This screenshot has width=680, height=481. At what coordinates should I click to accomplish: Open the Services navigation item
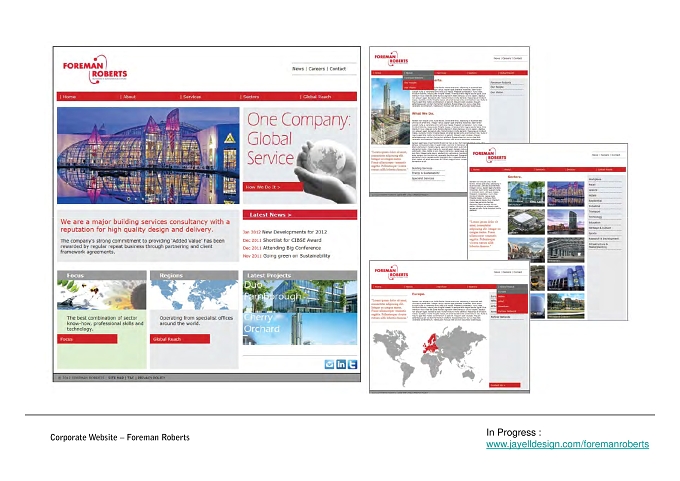pyautogui.click(x=191, y=97)
